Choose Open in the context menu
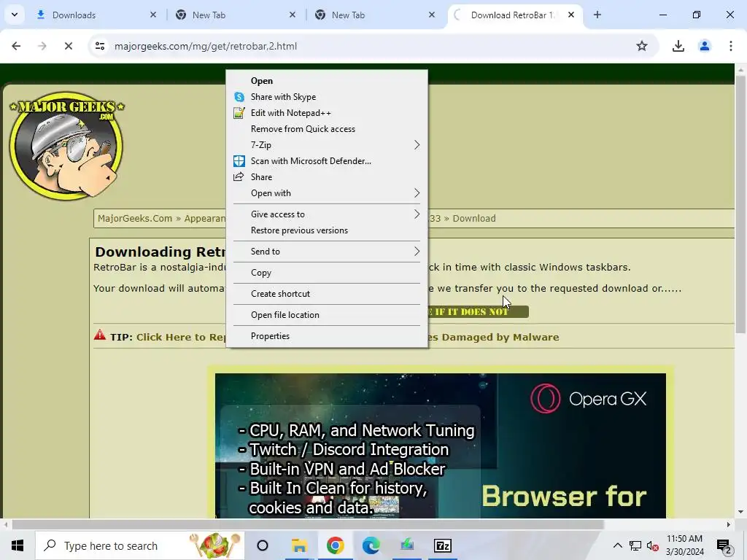The width and height of the screenshot is (747, 560). point(327,81)
